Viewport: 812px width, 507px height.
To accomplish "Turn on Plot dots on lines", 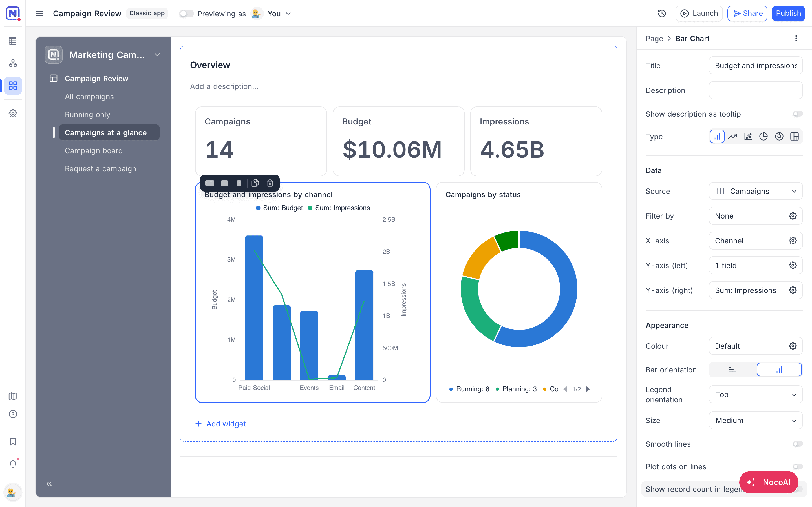I will point(798,466).
